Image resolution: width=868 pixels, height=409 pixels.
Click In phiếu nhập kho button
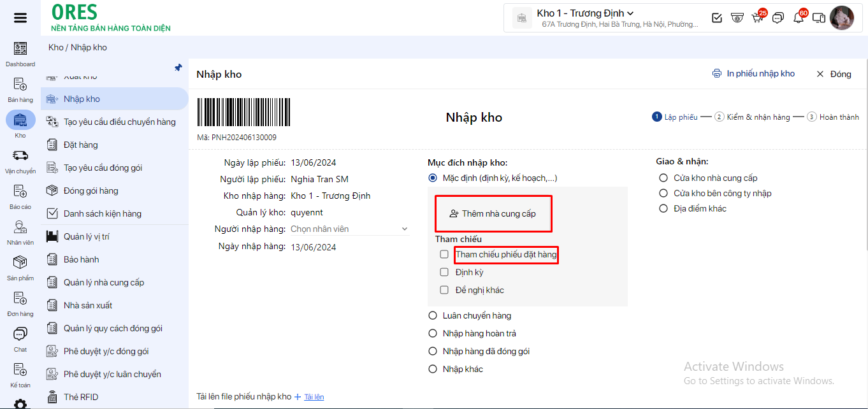[x=753, y=74]
